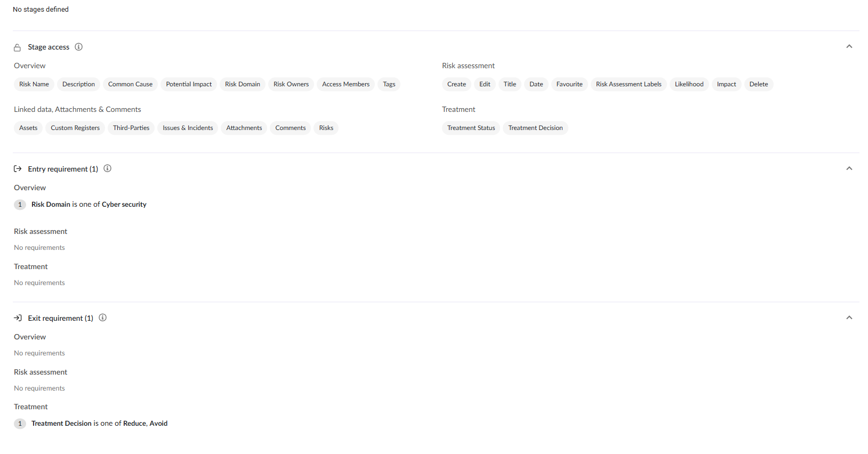Click the Access Members chip
Viewport: 868px width, 454px height.
click(x=345, y=84)
